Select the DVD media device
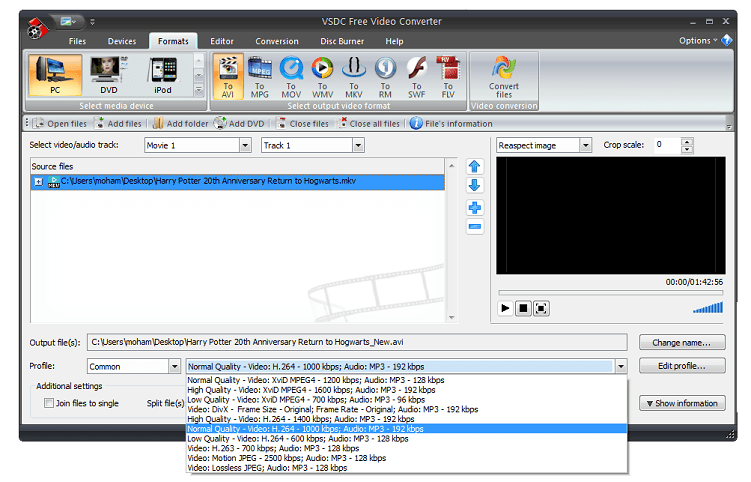The image size is (751, 482). [x=109, y=75]
